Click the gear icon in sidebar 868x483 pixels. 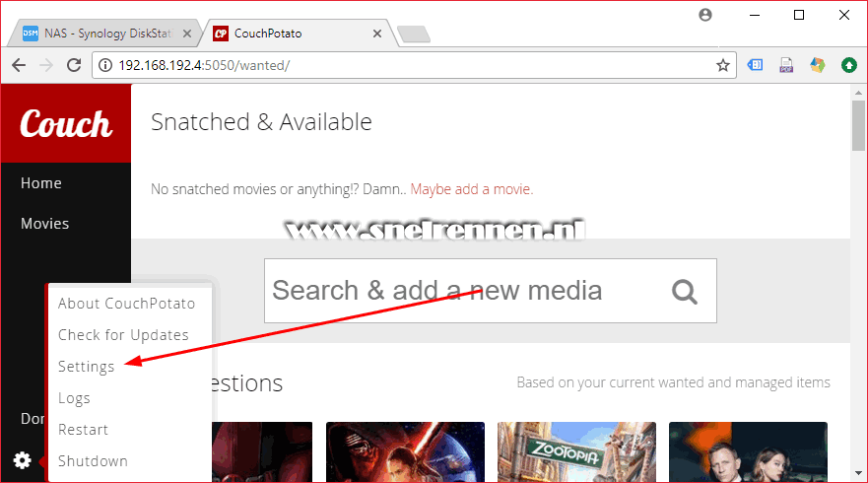coord(22,460)
